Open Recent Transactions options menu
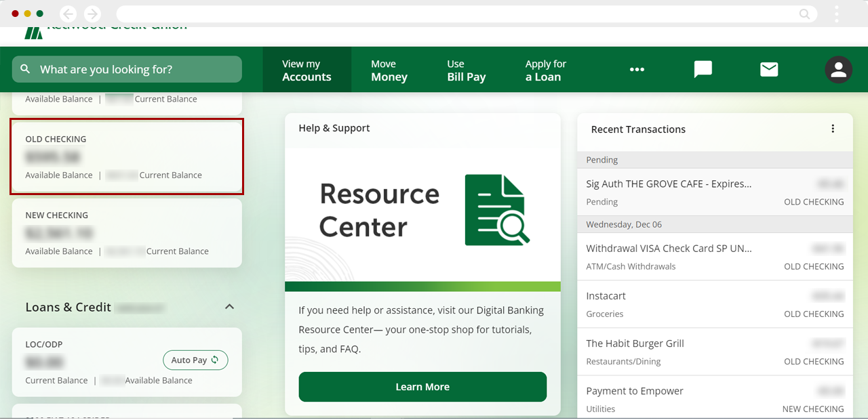Image resolution: width=868 pixels, height=420 pixels. [833, 129]
